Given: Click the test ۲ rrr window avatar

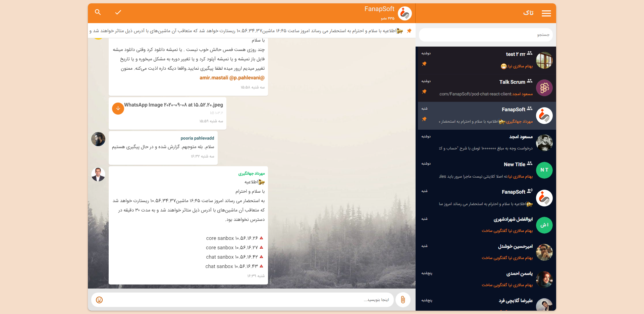Looking at the screenshot, I should pyautogui.click(x=544, y=60).
